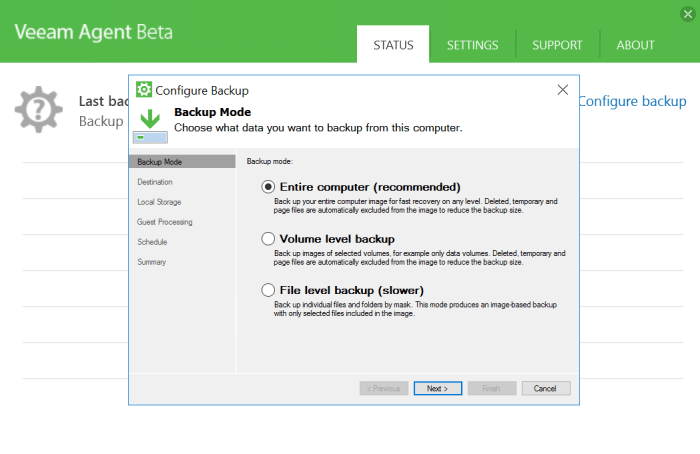Select Backup Mode wizard step
The image size is (700, 454).
[182, 162]
